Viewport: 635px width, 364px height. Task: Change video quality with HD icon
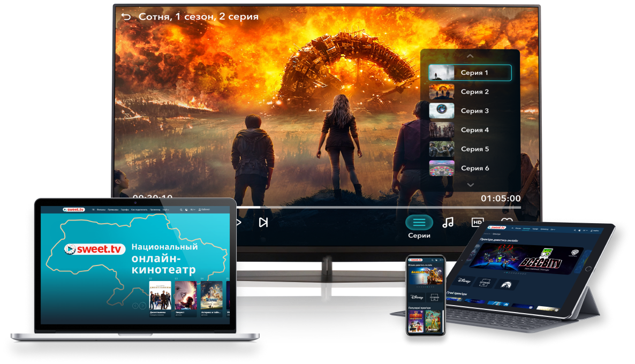477,222
